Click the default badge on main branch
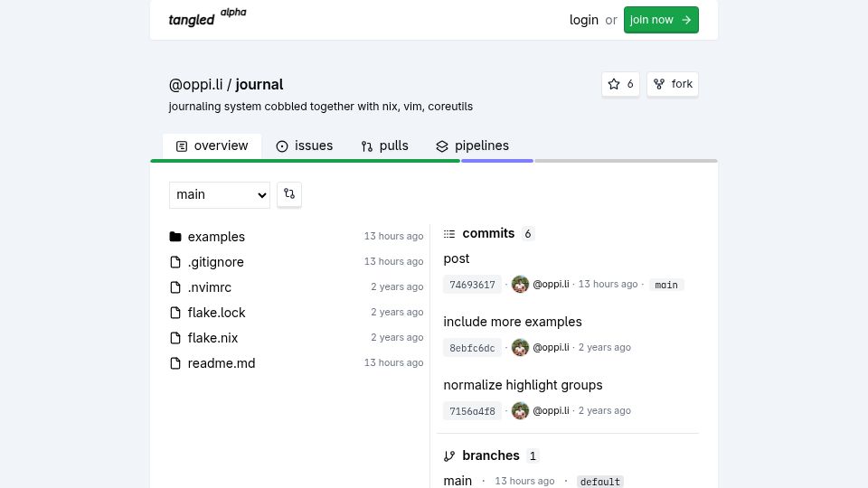The width and height of the screenshot is (868, 488). (x=600, y=482)
